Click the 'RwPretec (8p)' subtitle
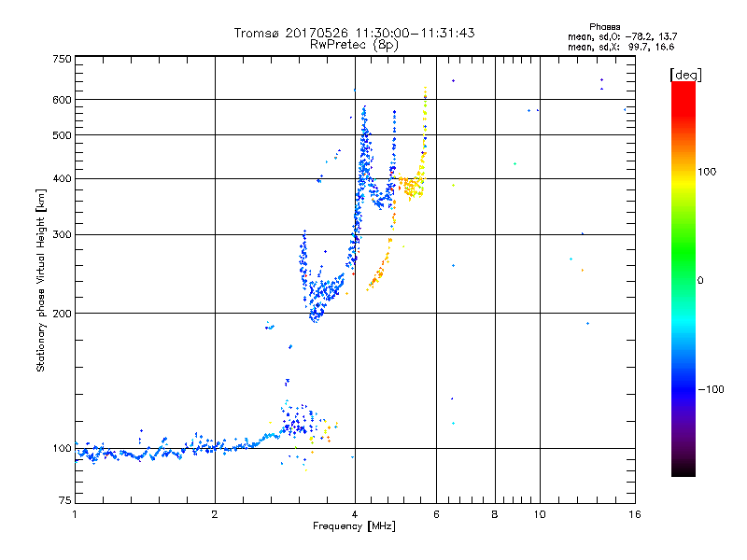 (x=354, y=45)
